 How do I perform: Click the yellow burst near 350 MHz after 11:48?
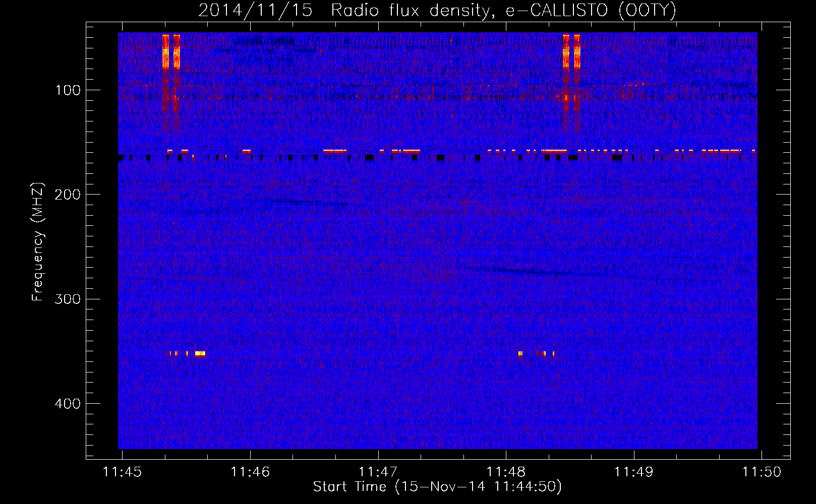click(520, 353)
